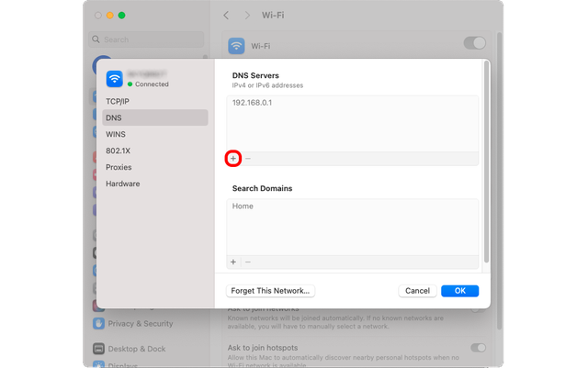Go back with the left chevron

pyautogui.click(x=226, y=16)
